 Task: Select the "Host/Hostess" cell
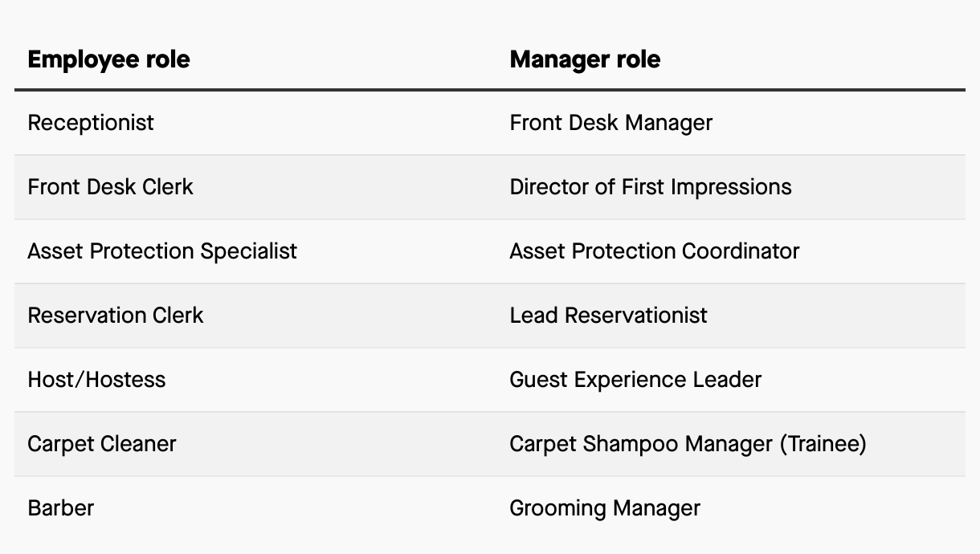pos(96,379)
